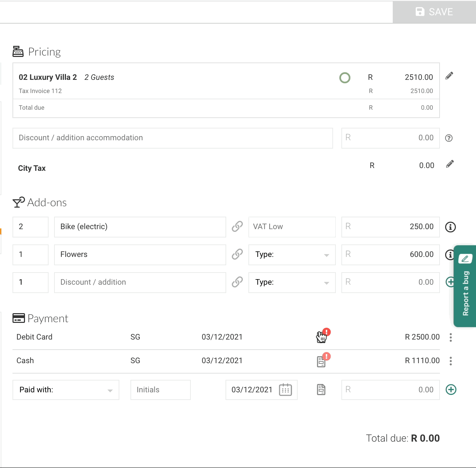This screenshot has height=468, width=476.
Task: Click the add-on Discount / addition name field
Action: 140,283
